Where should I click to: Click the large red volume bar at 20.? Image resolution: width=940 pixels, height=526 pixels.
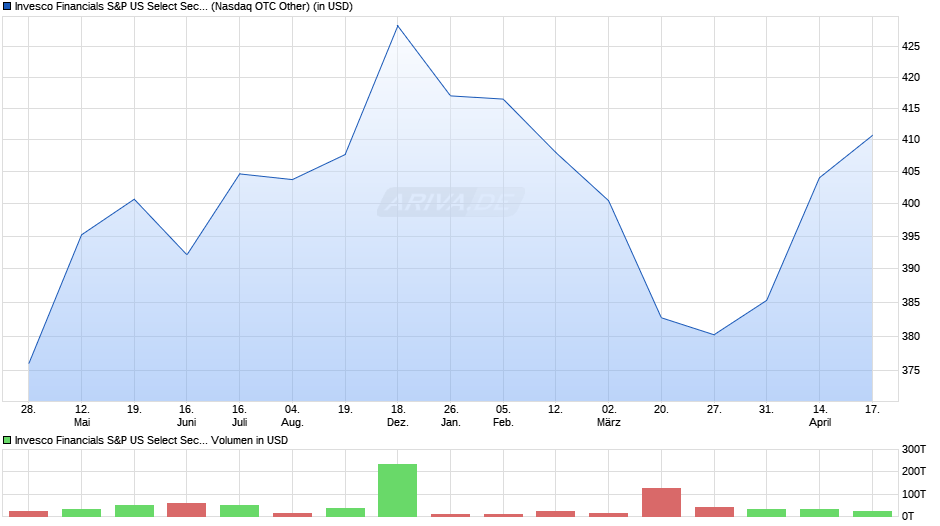[x=661, y=502]
